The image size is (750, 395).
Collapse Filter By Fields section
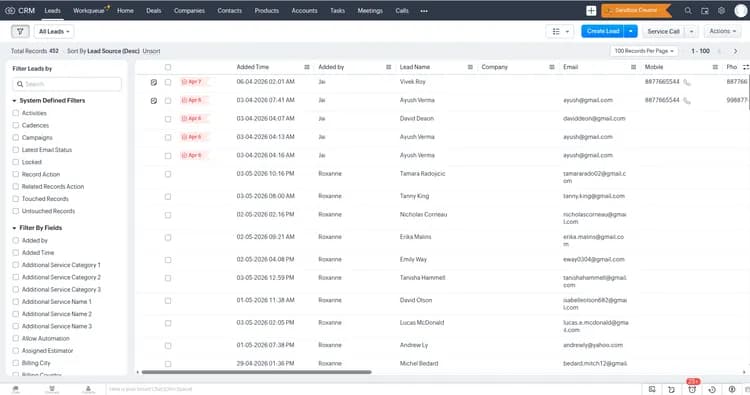coord(14,228)
